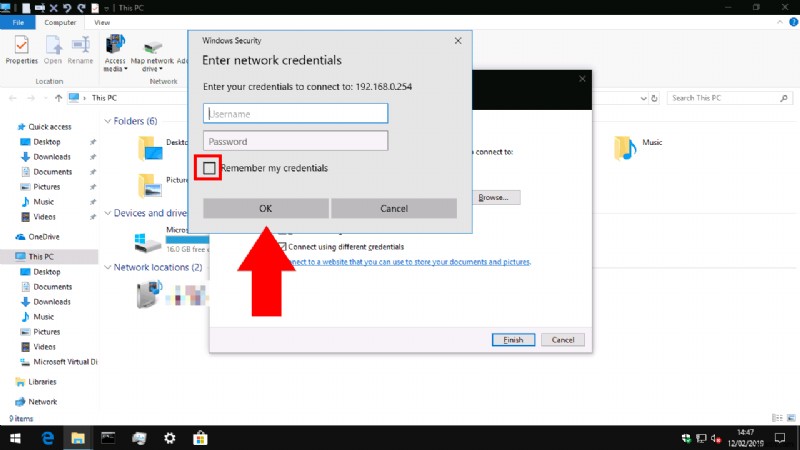Screen dimensions: 800x450
Task: Click the help question mark icon
Action: (793, 22)
